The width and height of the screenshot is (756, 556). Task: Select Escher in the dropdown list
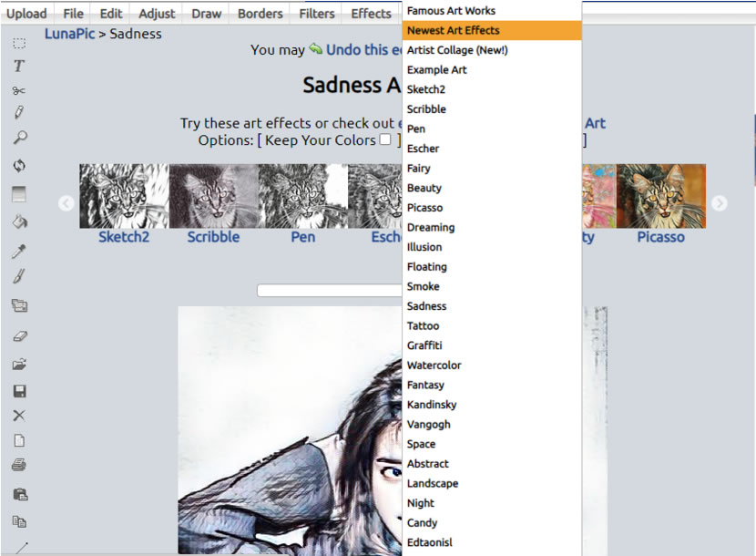492,149
